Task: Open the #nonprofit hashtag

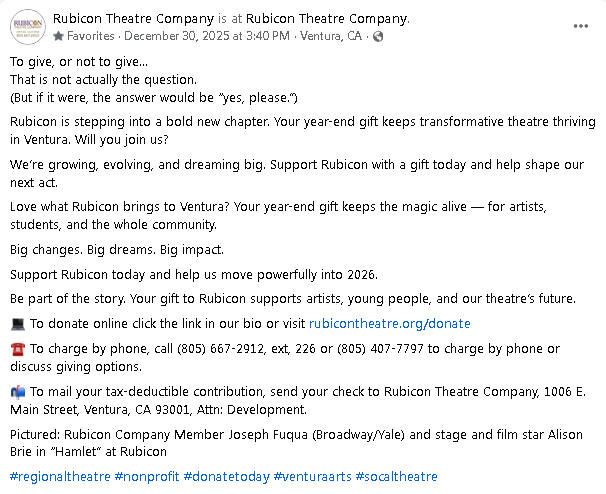Action: tap(148, 476)
